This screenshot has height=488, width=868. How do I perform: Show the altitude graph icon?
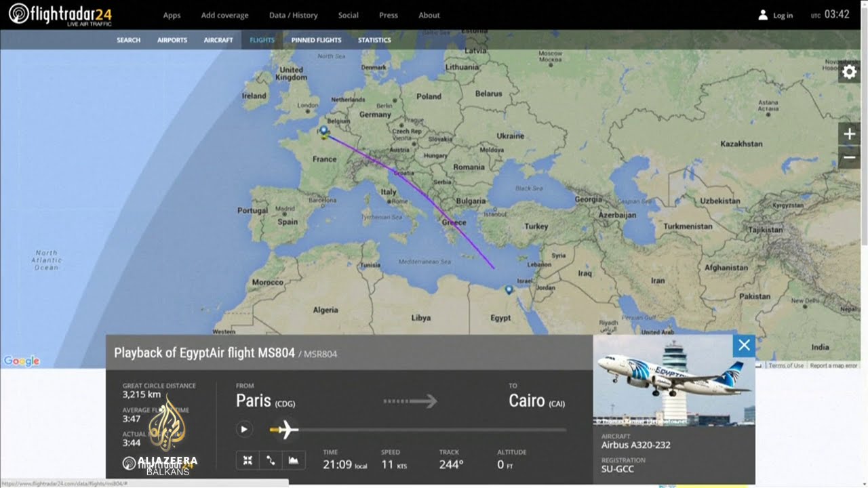tap(294, 460)
